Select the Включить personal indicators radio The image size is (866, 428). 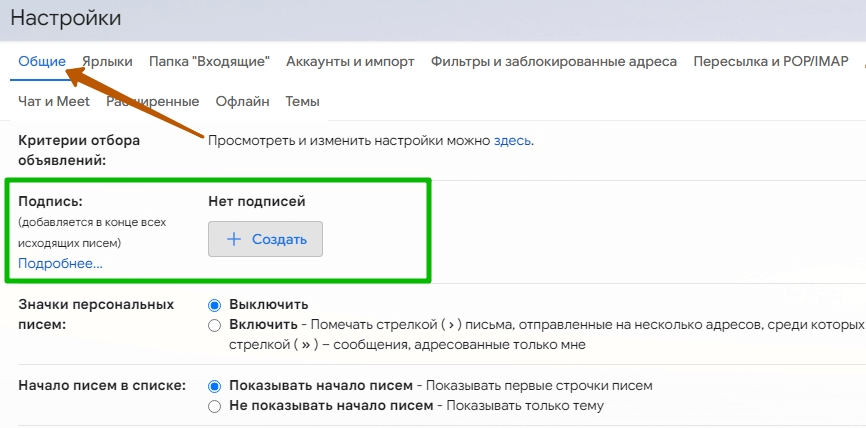click(214, 325)
